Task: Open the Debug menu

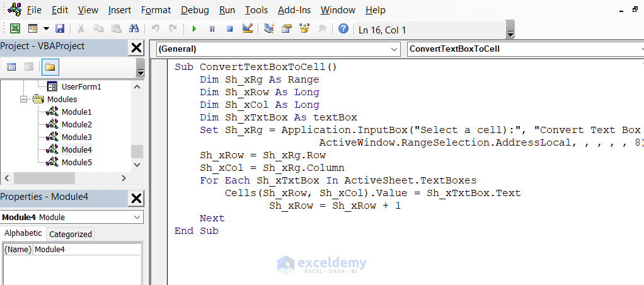Action: (x=195, y=10)
